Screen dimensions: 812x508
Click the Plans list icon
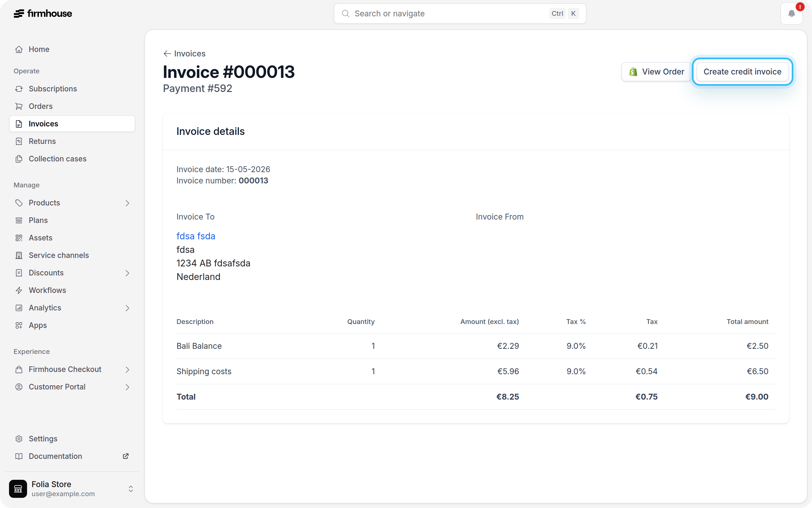(19, 220)
